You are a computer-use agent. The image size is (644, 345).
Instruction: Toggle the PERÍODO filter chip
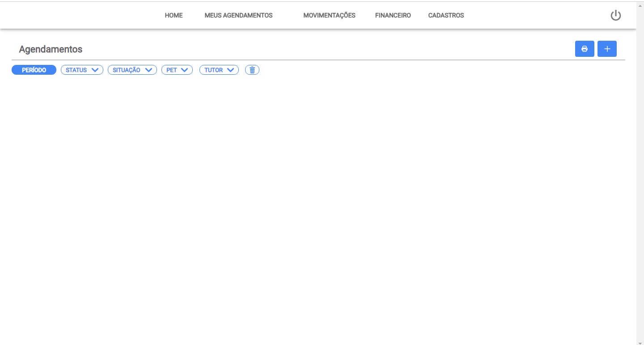[x=34, y=70]
